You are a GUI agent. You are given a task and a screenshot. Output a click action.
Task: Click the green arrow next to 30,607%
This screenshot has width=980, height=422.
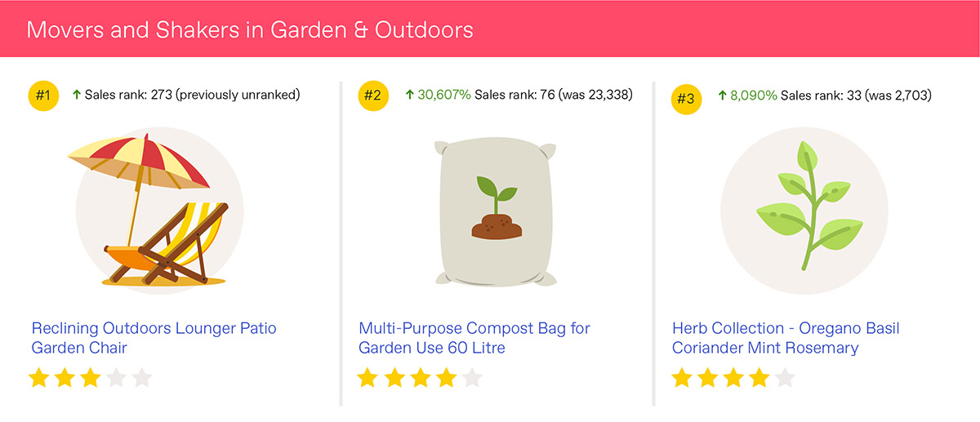pyautogui.click(x=410, y=95)
